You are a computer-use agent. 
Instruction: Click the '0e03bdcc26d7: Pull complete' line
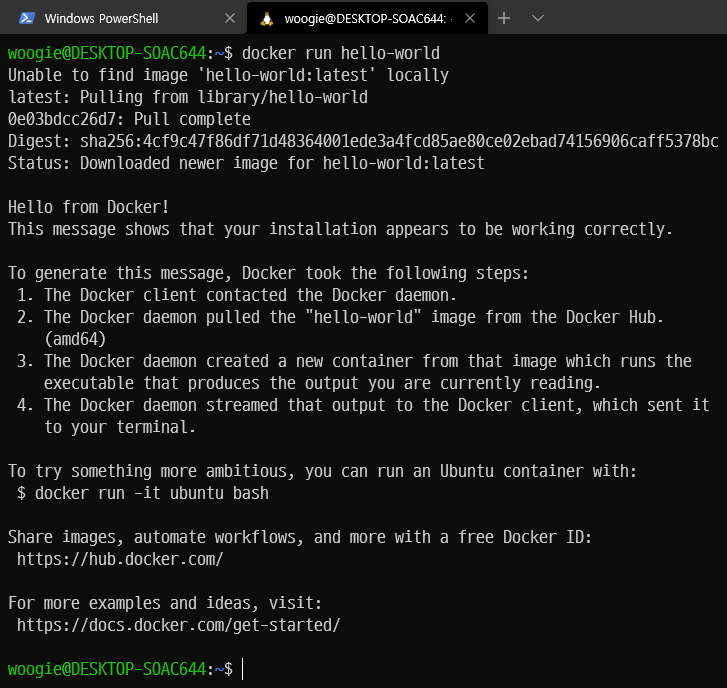pyautogui.click(x=129, y=119)
